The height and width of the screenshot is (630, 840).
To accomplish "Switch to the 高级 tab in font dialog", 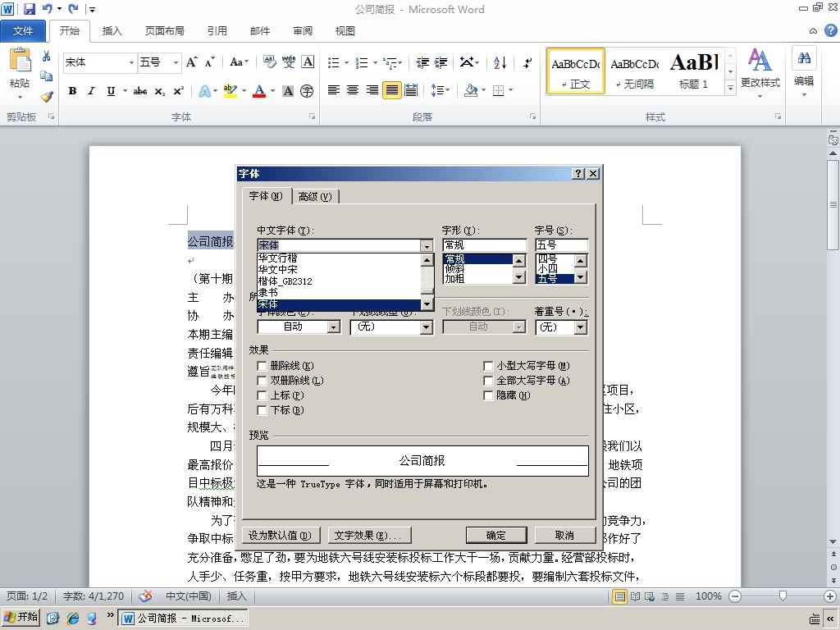I will (x=315, y=197).
